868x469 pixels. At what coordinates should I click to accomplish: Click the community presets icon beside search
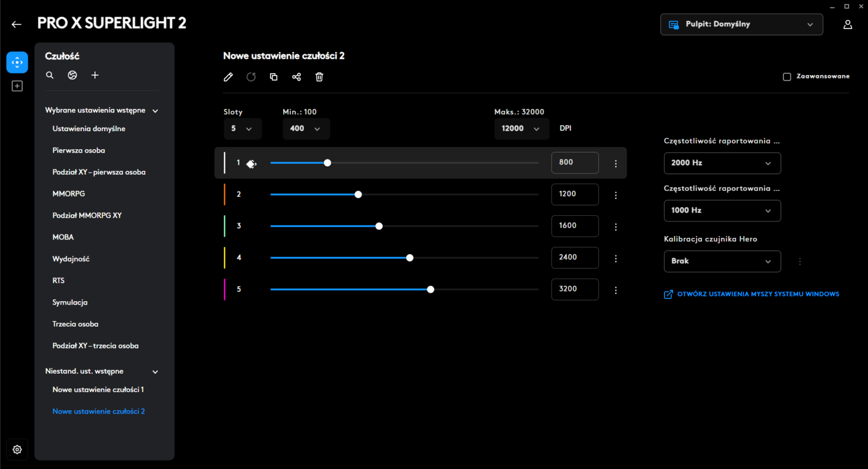(x=72, y=75)
